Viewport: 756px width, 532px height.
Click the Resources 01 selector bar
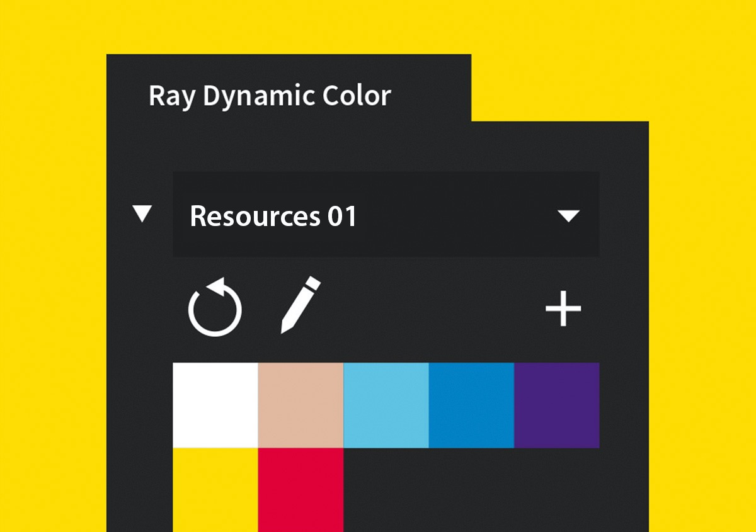[x=384, y=214]
